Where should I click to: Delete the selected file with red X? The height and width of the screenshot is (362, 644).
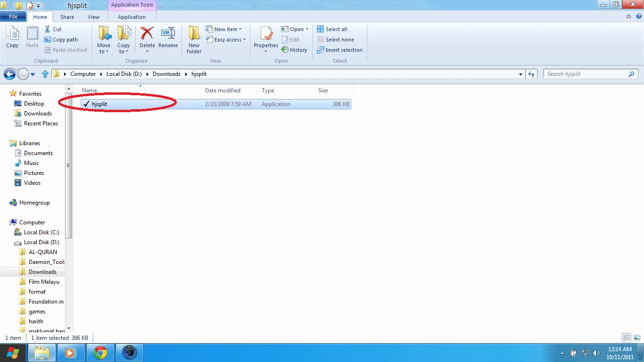[x=147, y=40]
